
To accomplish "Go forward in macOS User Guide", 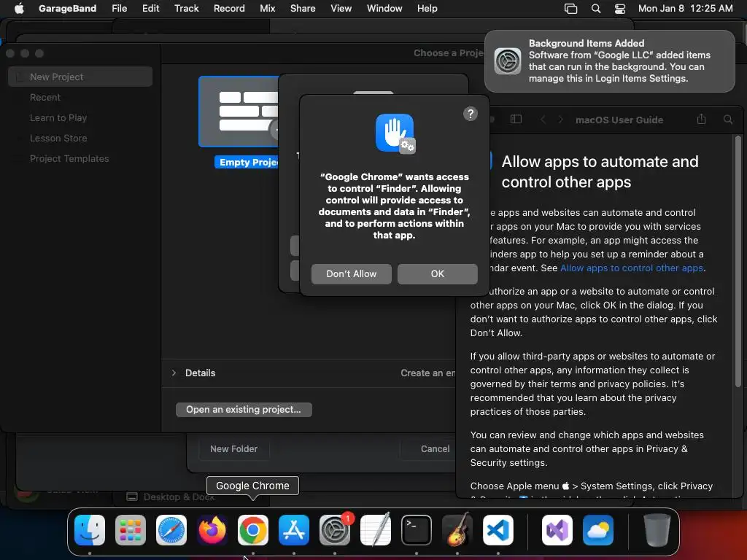I will point(561,120).
